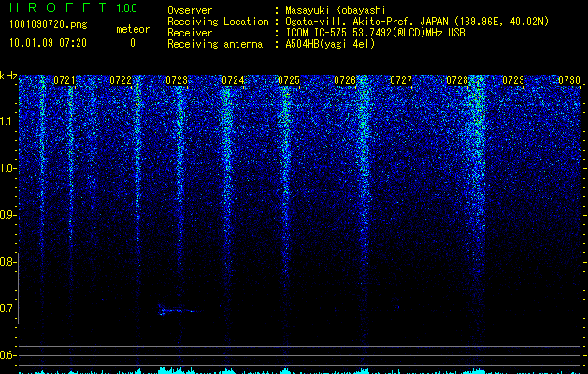Click the 0.8 kHz axis label
Screen dimensions: 588x374
tap(7, 262)
